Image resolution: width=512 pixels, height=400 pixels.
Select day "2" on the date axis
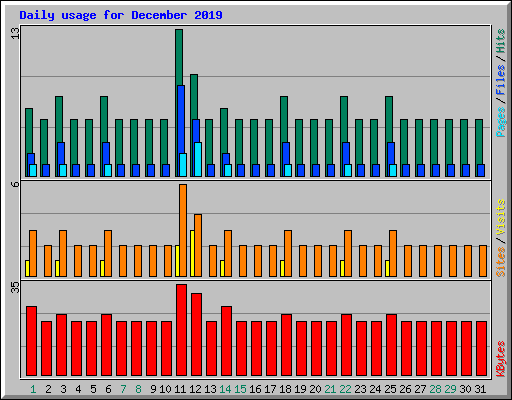48,389
